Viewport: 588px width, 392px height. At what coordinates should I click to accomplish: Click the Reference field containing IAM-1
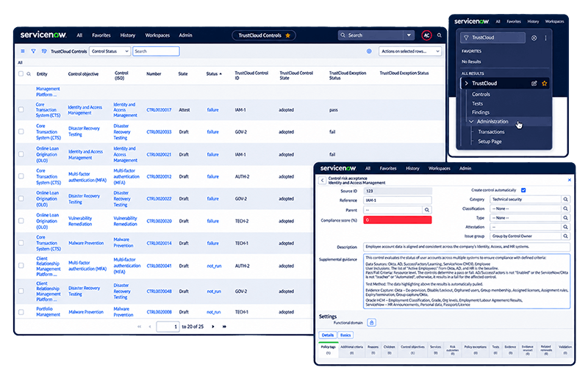[398, 200]
